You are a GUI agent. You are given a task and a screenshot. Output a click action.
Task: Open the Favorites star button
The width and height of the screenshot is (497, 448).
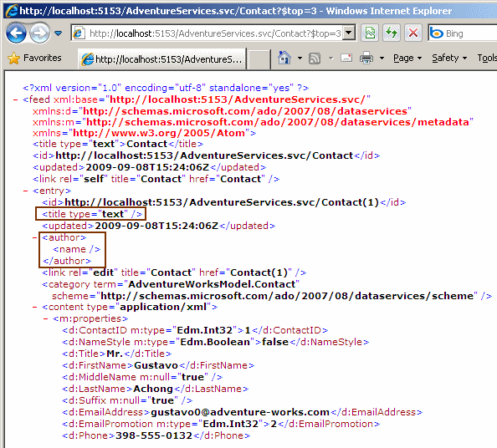(x=34, y=58)
